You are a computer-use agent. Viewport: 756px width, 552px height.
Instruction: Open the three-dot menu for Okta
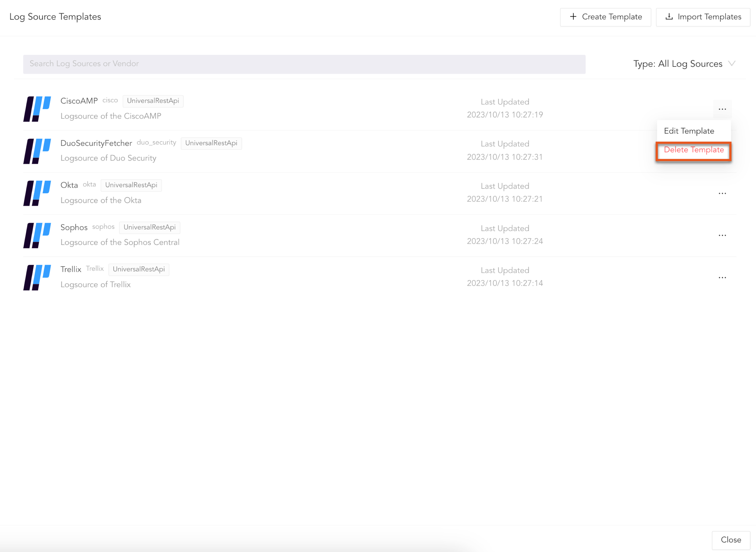click(x=722, y=194)
